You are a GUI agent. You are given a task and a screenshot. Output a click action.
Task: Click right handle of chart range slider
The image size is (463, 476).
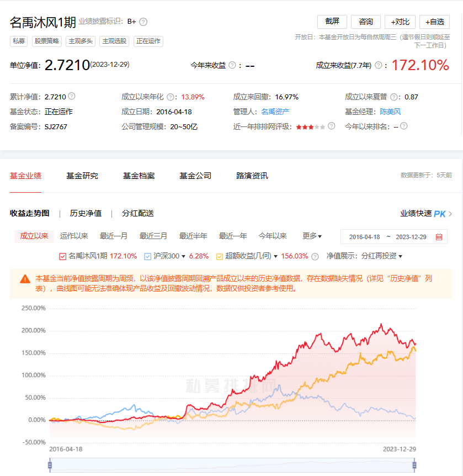(414, 465)
